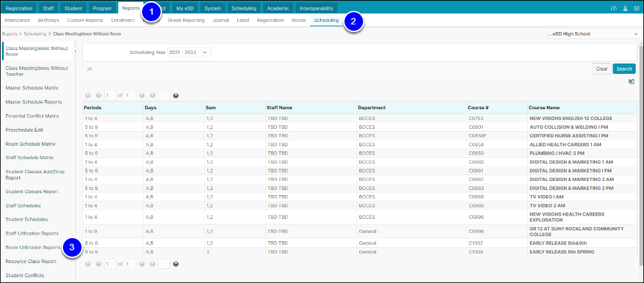The width and height of the screenshot is (644, 283).
Task: Go to last page in top pager
Action: click(x=152, y=96)
